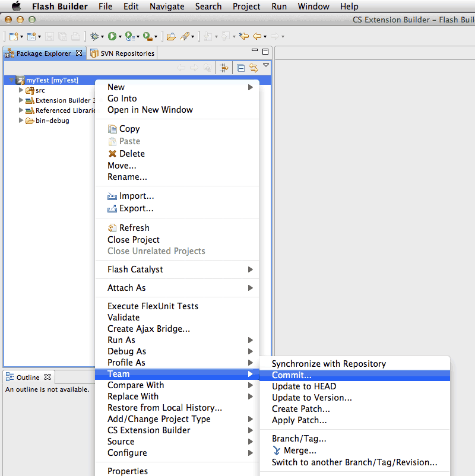Expand the bin-debug folder
This screenshot has width=475, height=476.
(21, 120)
